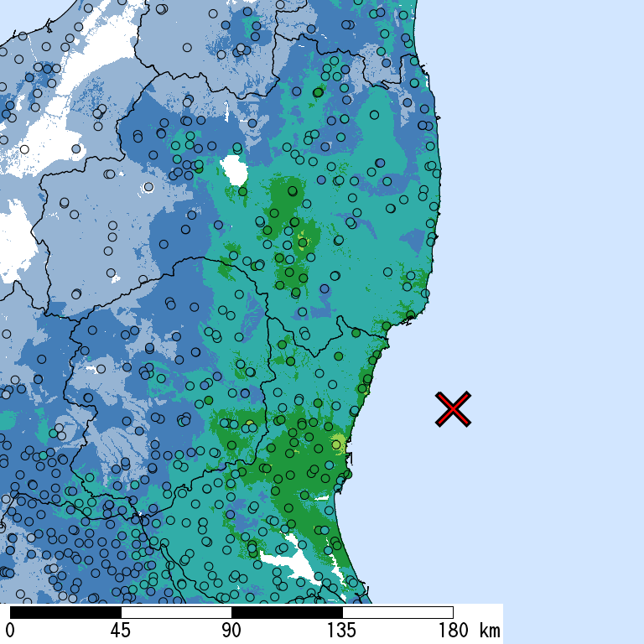The width and height of the screenshot is (644, 644).
Task: Click the "45" scale bar label
Action: pyautogui.click(x=121, y=631)
